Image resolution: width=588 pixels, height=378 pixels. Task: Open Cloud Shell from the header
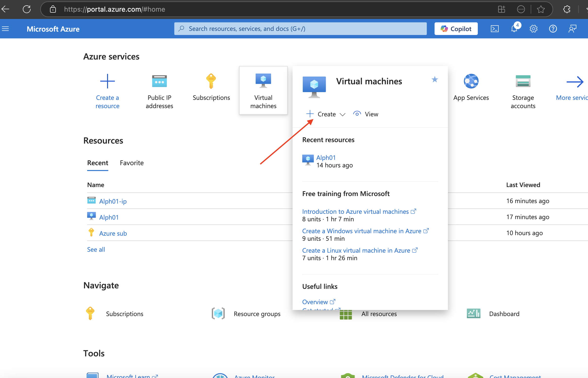click(x=495, y=29)
